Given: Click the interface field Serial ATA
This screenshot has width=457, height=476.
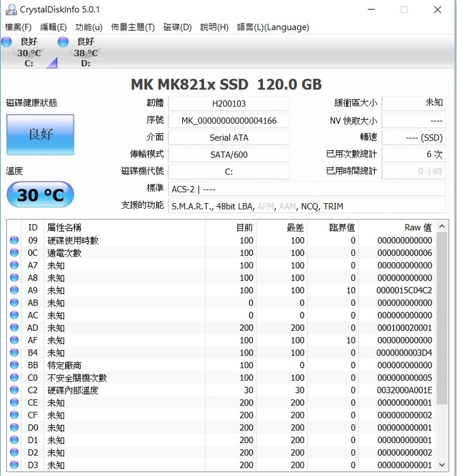Looking at the screenshot, I should pyautogui.click(x=229, y=138).
